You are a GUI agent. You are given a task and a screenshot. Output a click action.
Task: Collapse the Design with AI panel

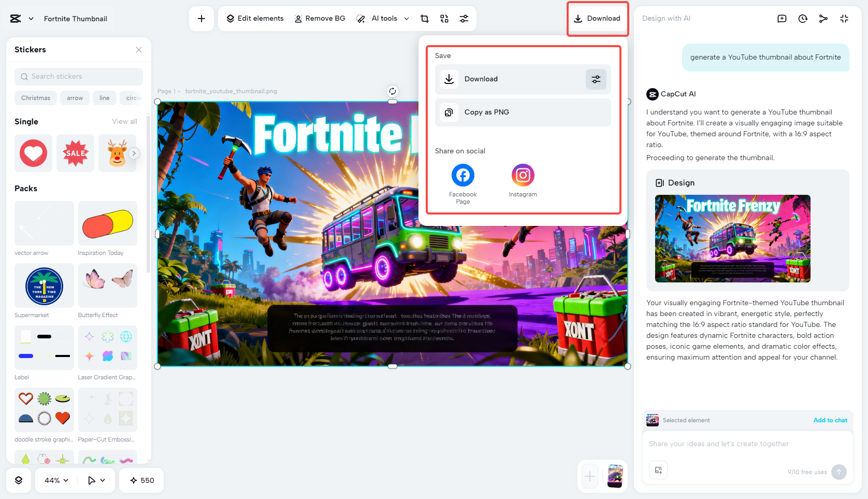(x=844, y=18)
